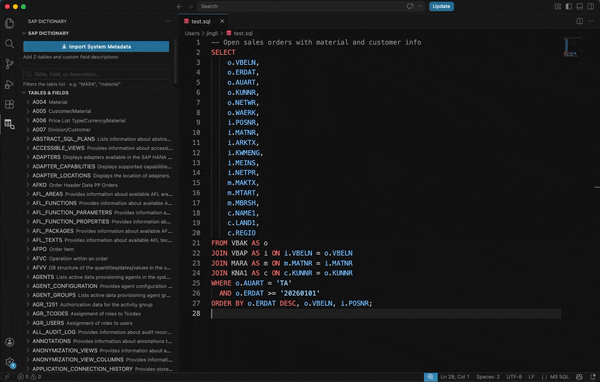This screenshot has height=382, width=600.
Task: Open remote window indicator in status bar
Action: tap(7, 377)
